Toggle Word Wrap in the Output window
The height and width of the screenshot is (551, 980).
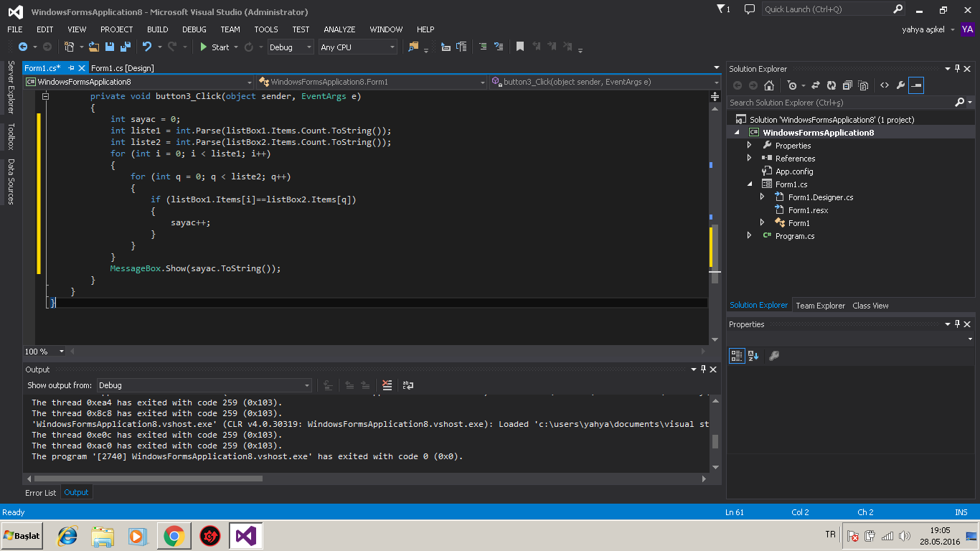click(408, 385)
